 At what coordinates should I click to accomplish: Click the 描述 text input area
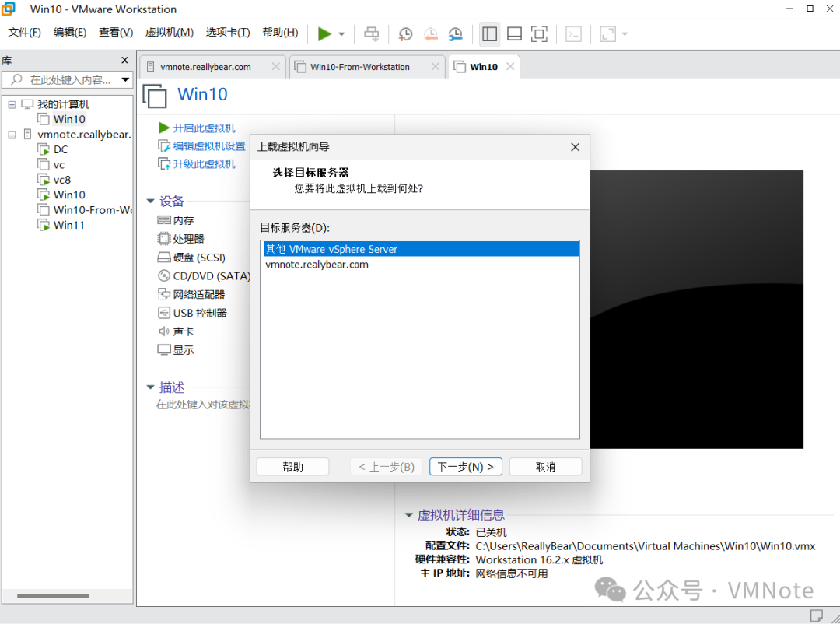tap(204, 405)
